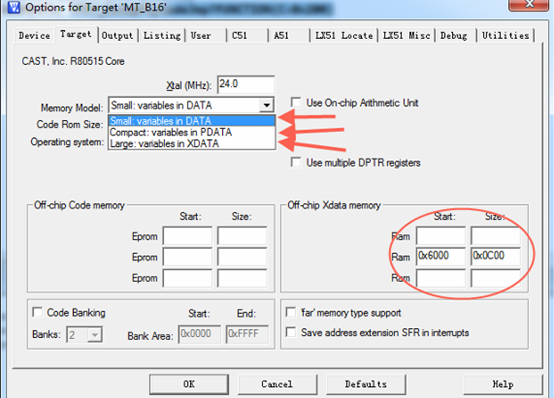
Task: Open Help for target options
Action: (503, 384)
